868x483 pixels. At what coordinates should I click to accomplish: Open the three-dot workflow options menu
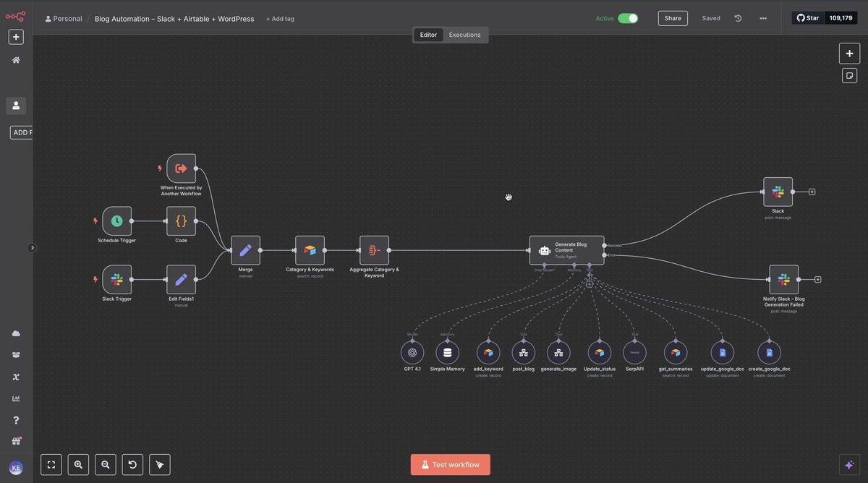(x=762, y=18)
